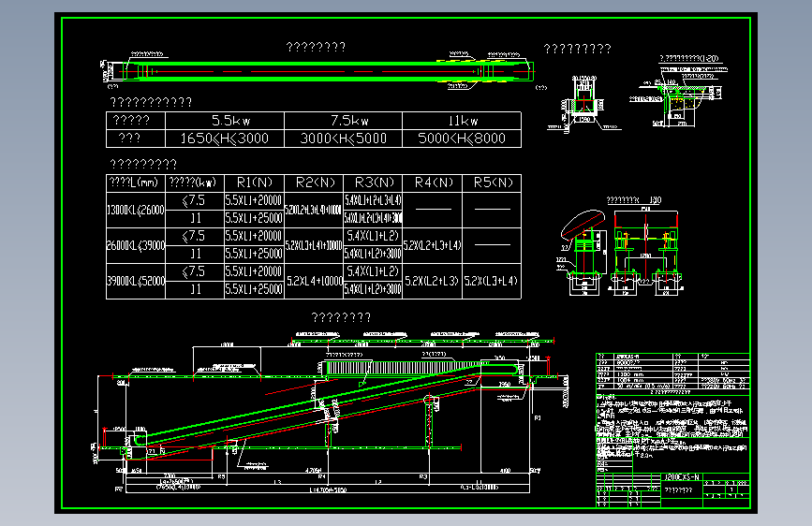Viewport: 812px width, 526px height.
Task: Select the 7.5kw power cell
Action: click(343, 121)
